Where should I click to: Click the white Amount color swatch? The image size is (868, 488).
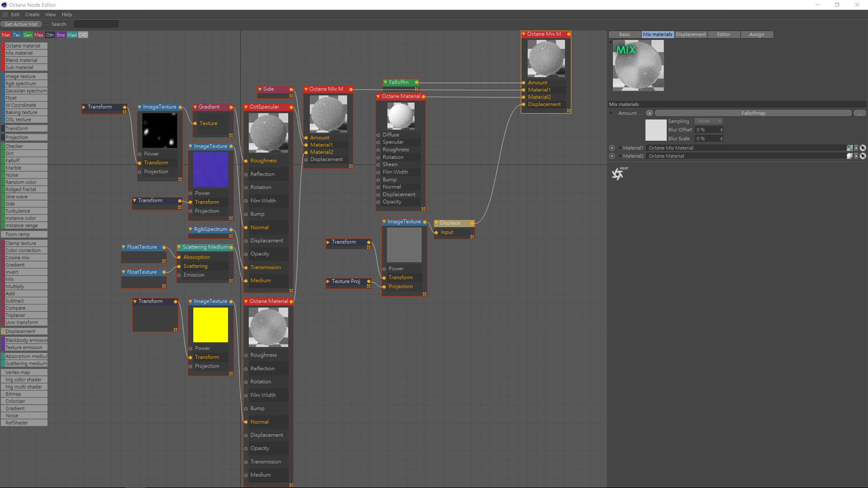coord(656,130)
